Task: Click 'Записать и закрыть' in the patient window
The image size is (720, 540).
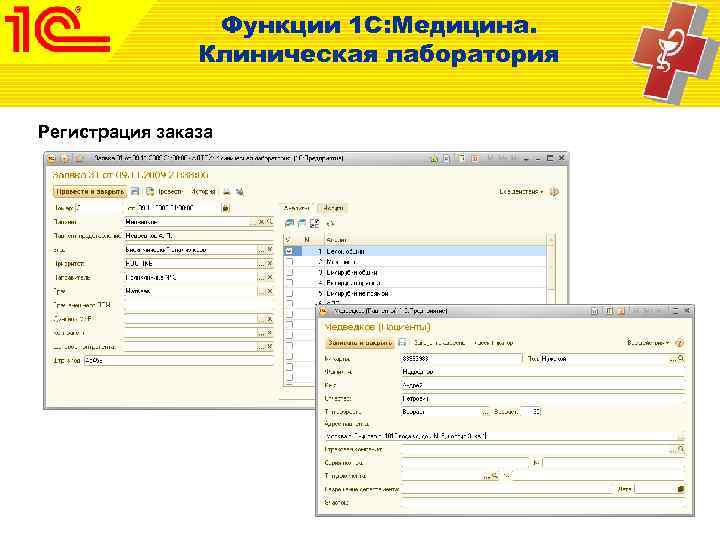Action: click(x=360, y=343)
